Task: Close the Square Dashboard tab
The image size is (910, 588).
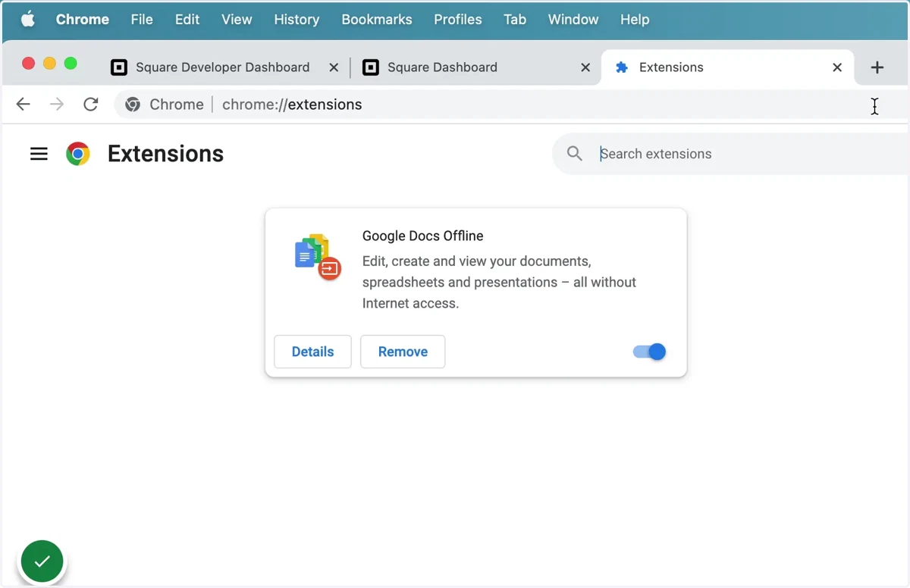Action: click(x=585, y=67)
